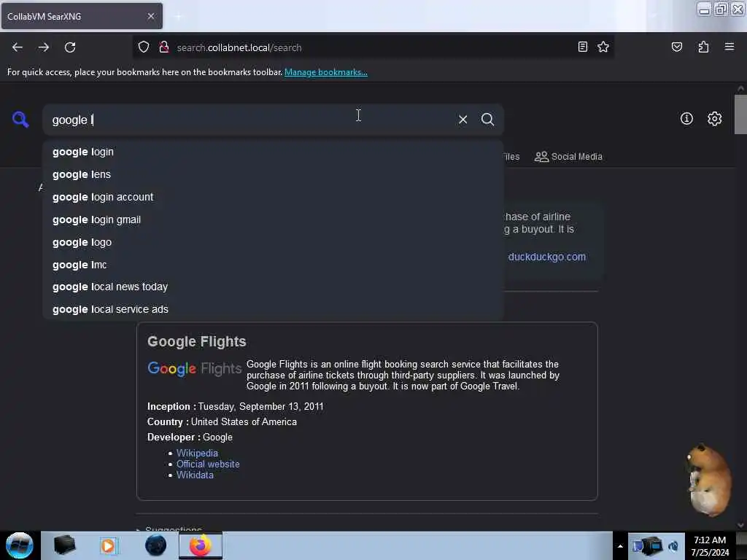Choose suggestion "google lmc"

pos(273,265)
